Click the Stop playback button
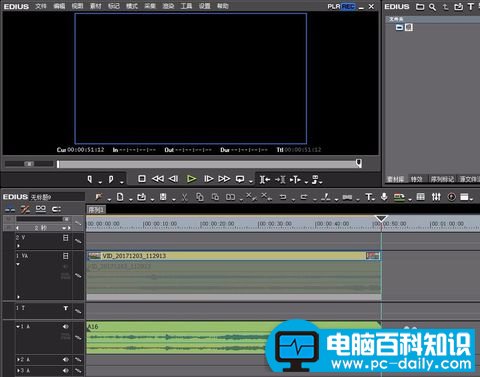480x377 pixels. tap(142, 179)
